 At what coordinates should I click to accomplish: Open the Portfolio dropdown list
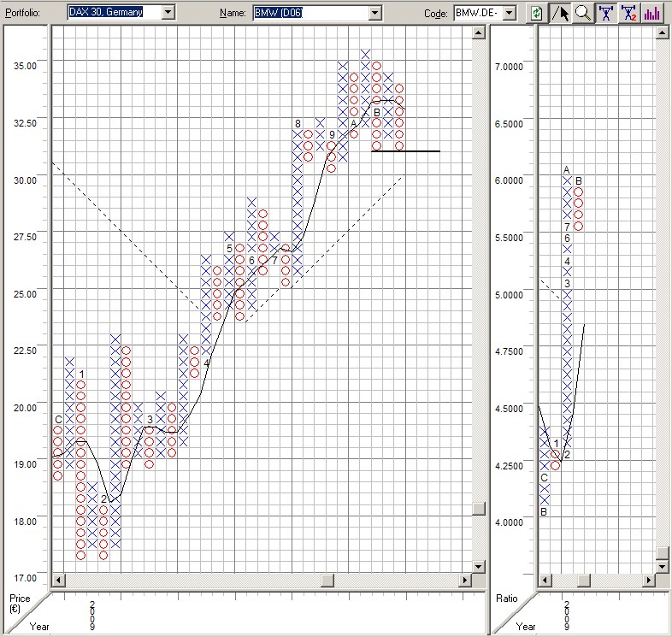coord(168,13)
